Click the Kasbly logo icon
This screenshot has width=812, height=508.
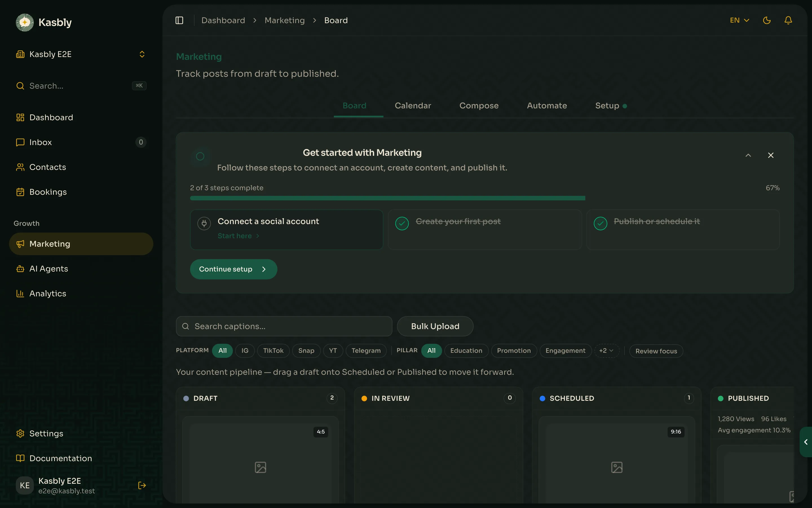pyautogui.click(x=25, y=23)
